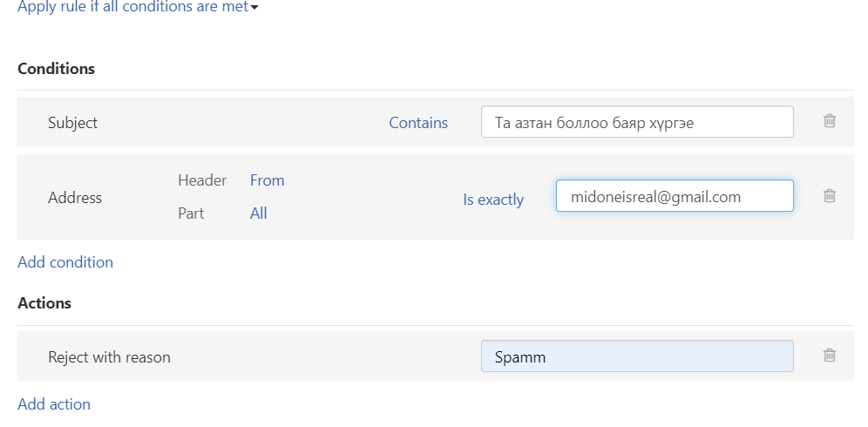This screenshot has width=868, height=427.
Task: Click the caret arrow beside rule match mode
Action: (x=254, y=8)
